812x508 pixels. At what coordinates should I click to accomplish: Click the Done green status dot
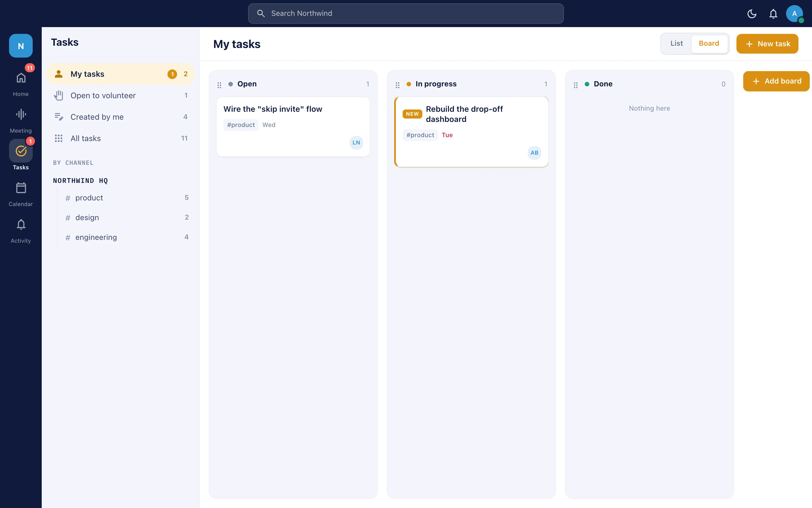click(587, 84)
